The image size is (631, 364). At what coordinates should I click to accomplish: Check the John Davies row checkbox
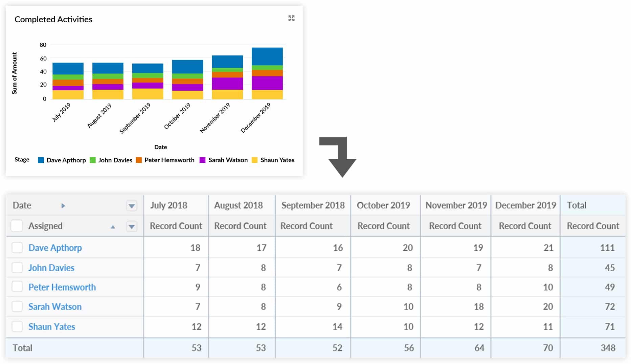[x=17, y=268]
